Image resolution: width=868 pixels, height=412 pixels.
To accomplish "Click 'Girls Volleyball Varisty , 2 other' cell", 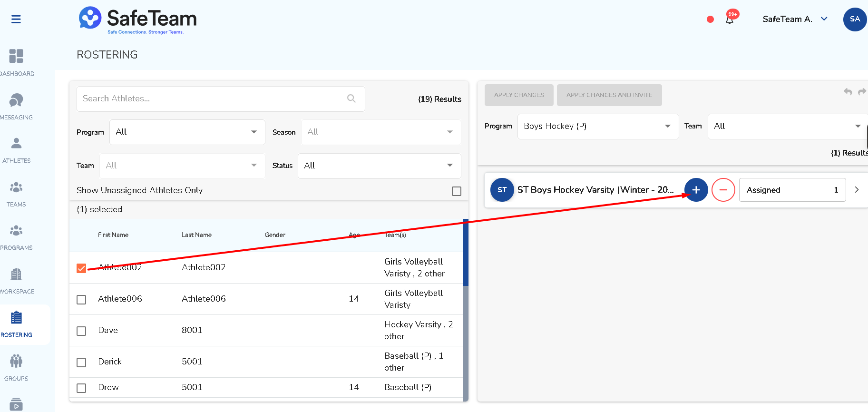I will coord(414,268).
